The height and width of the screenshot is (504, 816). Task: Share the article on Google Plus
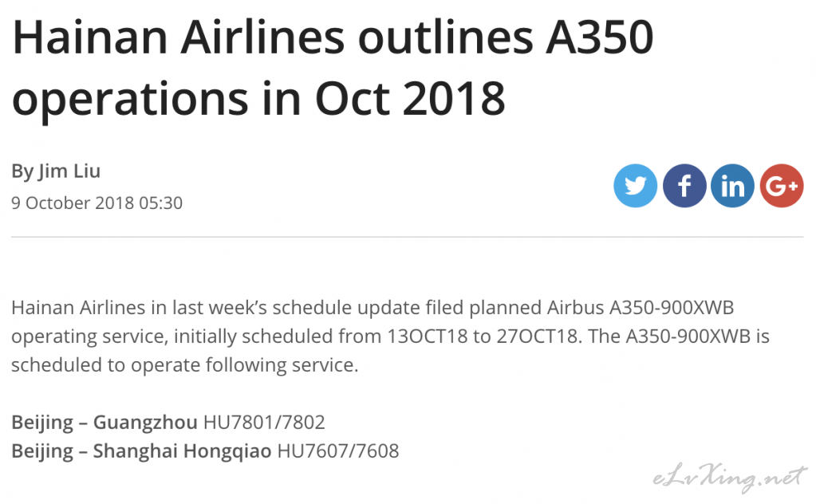[781, 186]
